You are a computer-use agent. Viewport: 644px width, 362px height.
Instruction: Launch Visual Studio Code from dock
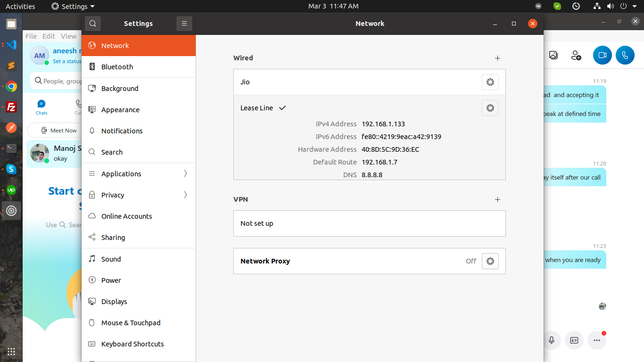(x=11, y=45)
